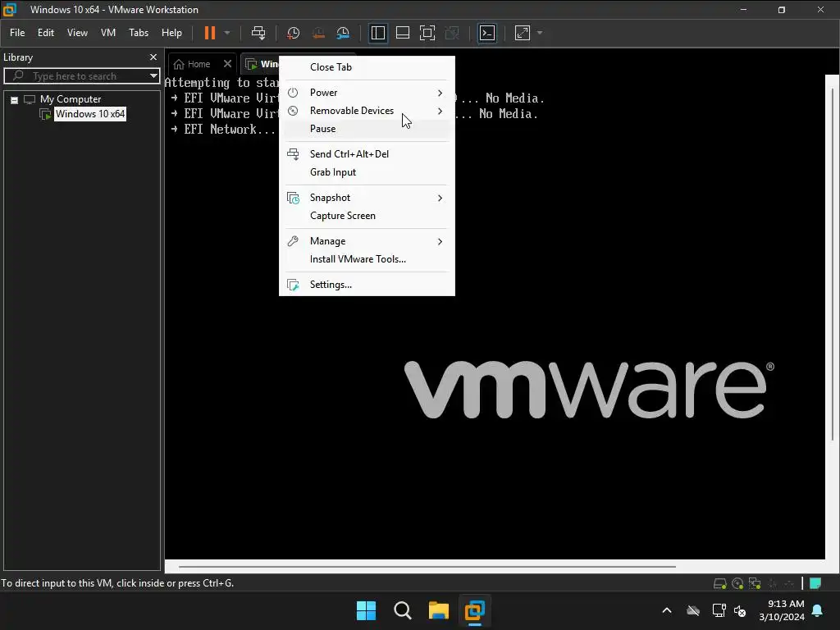Click the VM console vertical scrollbar

coord(833,265)
